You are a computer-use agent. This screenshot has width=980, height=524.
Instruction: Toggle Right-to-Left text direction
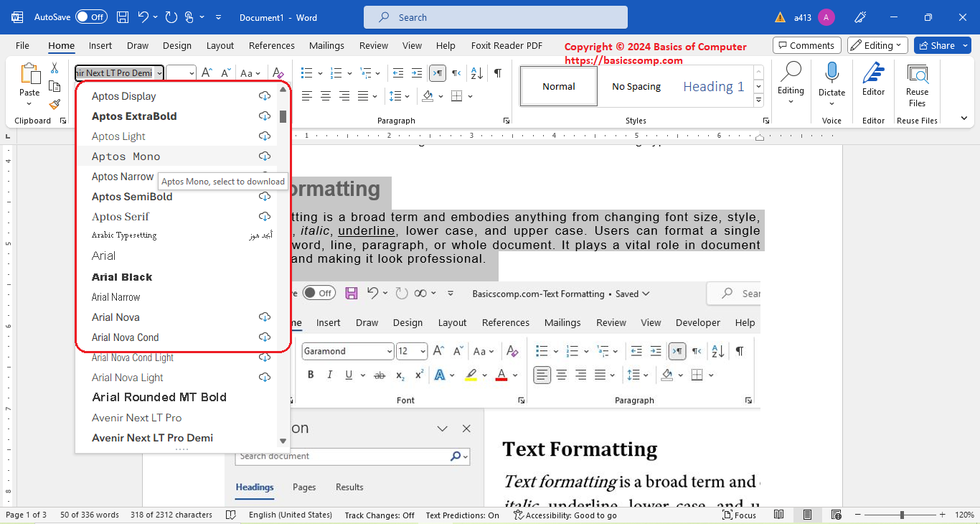(x=456, y=73)
